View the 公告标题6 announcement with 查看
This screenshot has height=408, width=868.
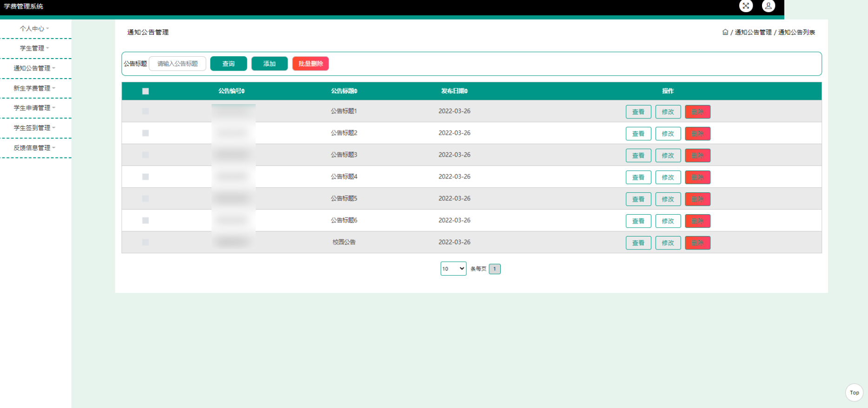click(x=638, y=221)
